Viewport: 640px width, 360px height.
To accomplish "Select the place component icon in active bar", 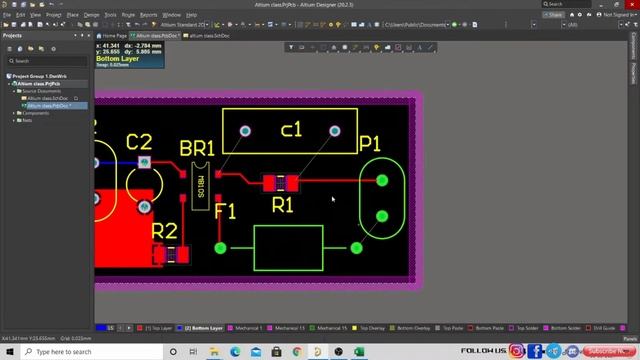I will pos(334,47).
